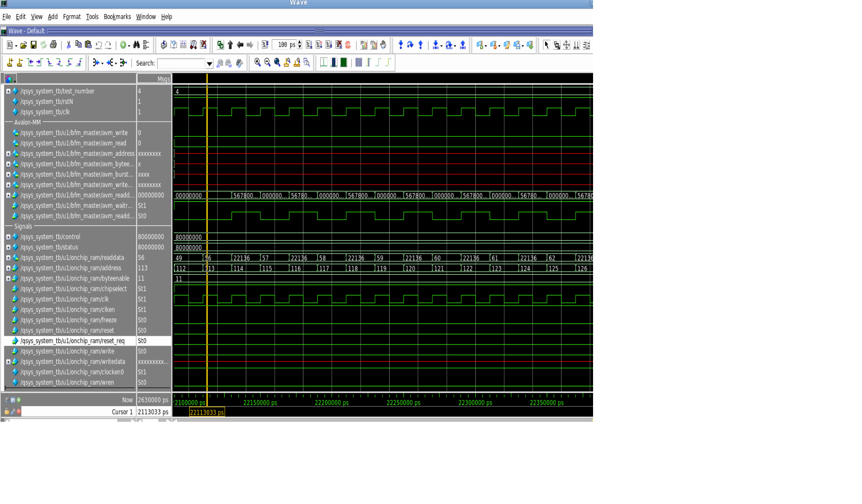Click the Zoom In magnifier icon

pos(257,63)
